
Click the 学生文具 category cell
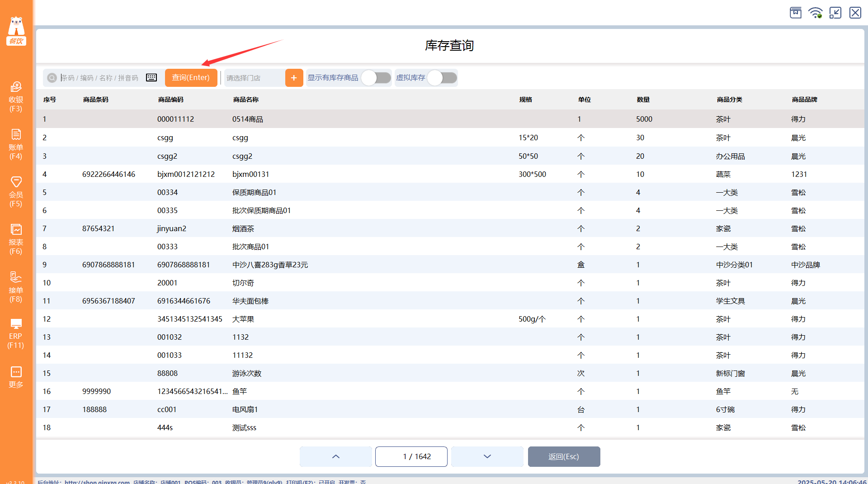730,301
